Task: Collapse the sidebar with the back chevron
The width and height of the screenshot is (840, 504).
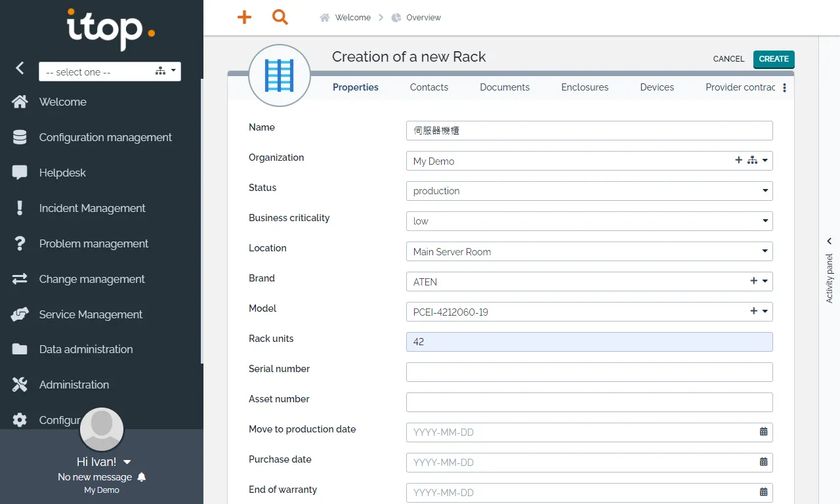Action: click(20, 68)
